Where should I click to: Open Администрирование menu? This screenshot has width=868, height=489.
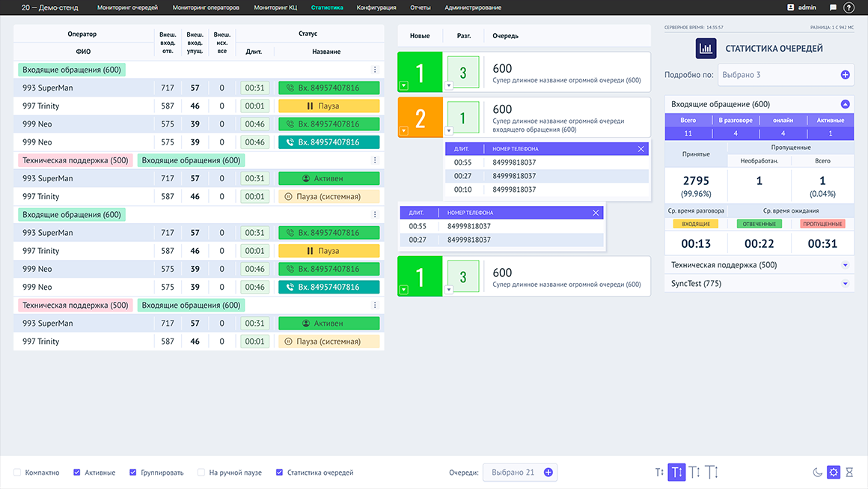473,7
